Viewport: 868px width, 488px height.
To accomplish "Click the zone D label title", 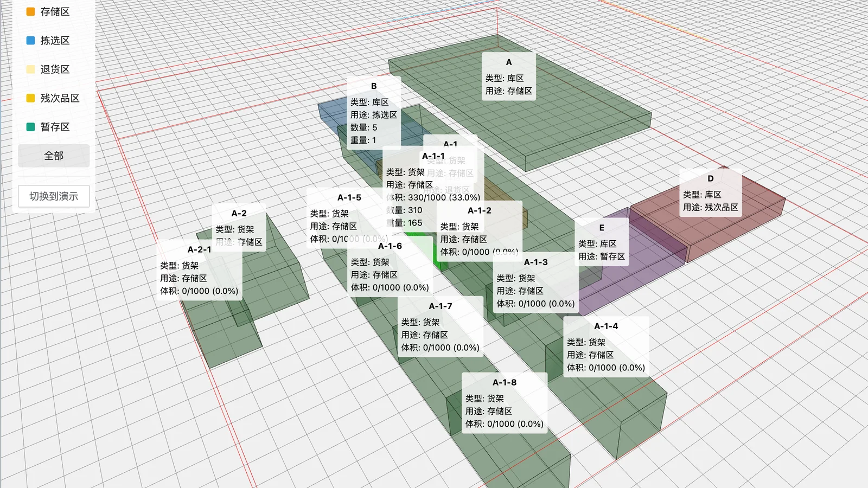I will [711, 178].
